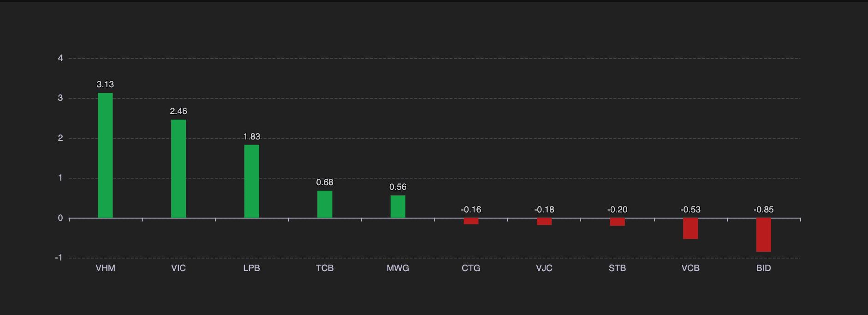
Task: Click the VHM axis label
Action: click(x=105, y=268)
